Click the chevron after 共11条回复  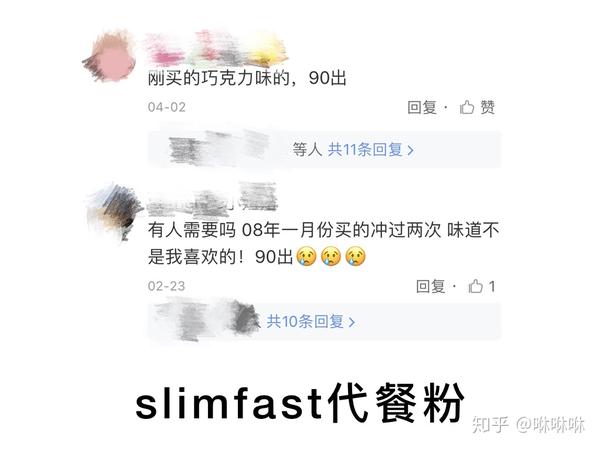[x=411, y=150]
